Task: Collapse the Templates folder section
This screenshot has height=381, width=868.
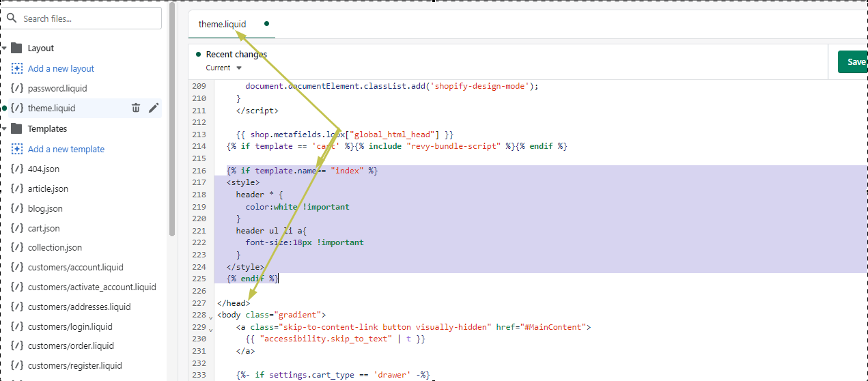Action: (x=4, y=128)
